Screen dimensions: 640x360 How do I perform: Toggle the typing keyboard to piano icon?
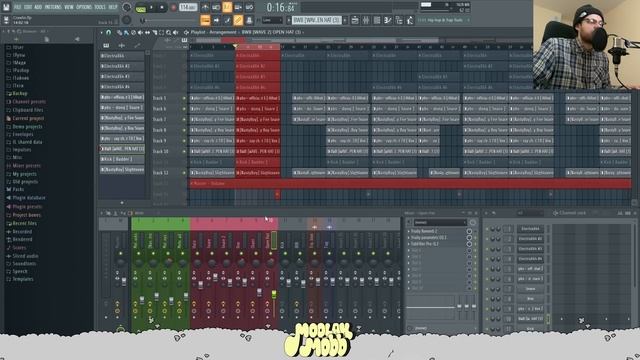(205, 20)
